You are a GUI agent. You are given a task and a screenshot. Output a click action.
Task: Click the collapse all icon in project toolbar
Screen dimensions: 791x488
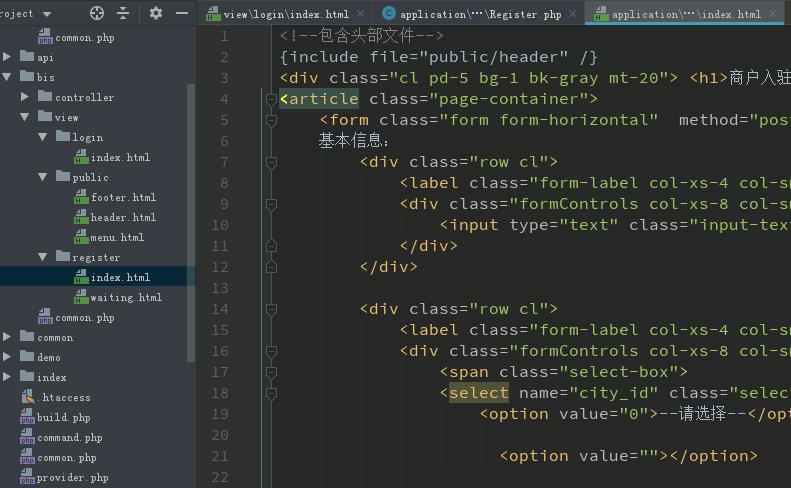[123, 13]
